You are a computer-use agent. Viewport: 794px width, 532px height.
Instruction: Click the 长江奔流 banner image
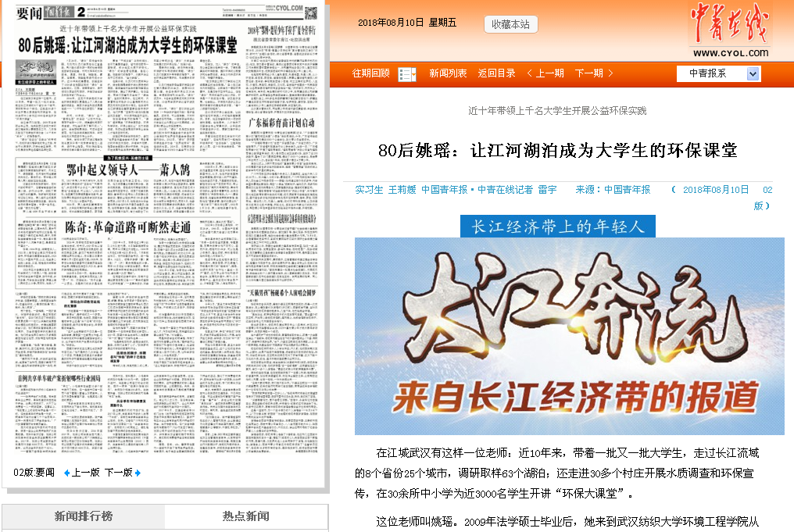pos(569,336)
